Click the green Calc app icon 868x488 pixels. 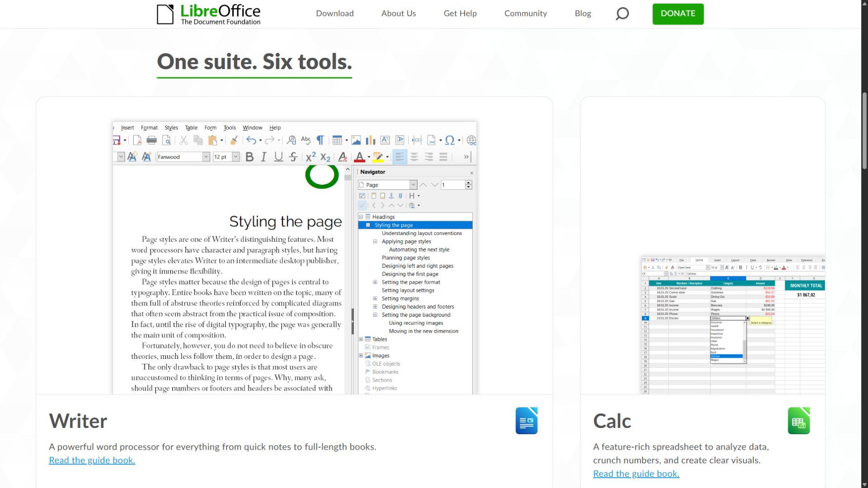click(799, 421)
